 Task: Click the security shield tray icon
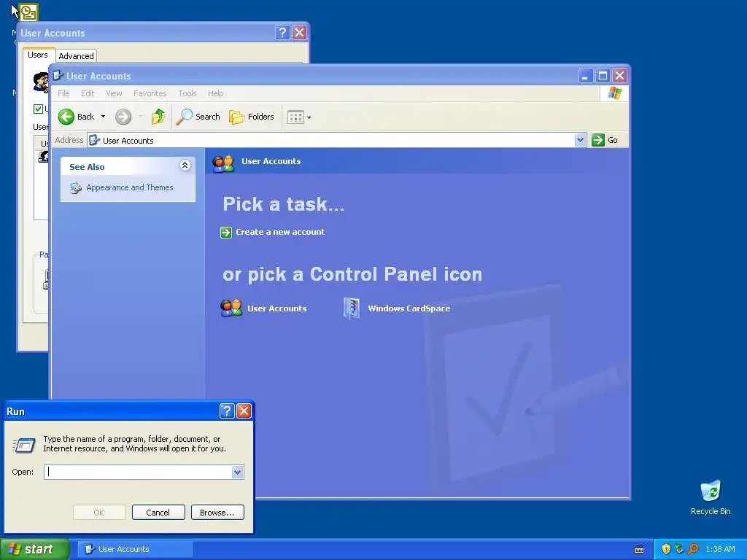click(666, 549)
